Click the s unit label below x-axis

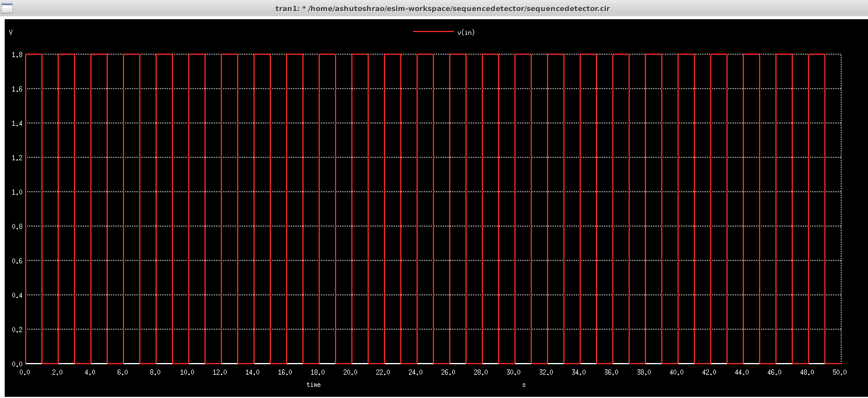524,385
